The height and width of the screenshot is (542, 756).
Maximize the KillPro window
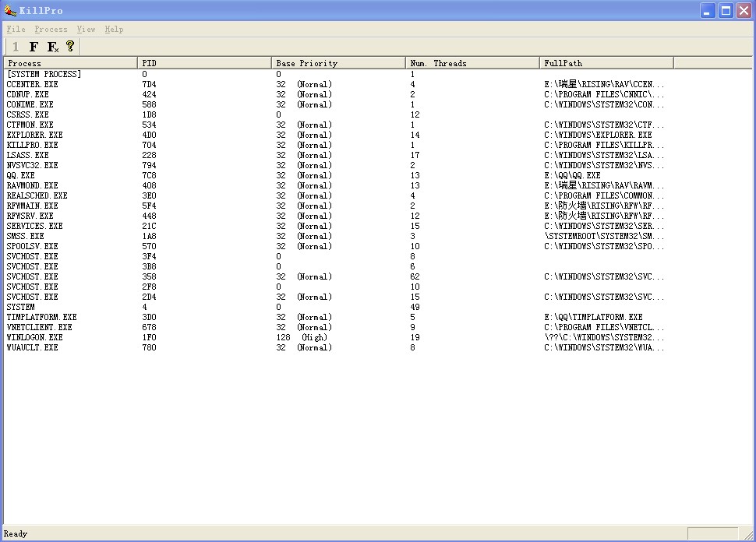pyautogui.click(x=726, y=10)
